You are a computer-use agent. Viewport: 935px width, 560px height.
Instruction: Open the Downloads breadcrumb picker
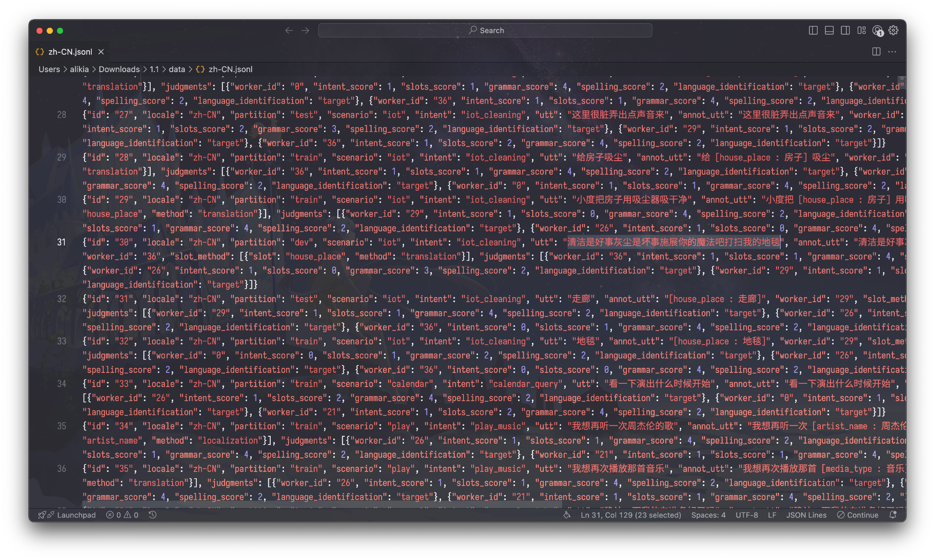119,69
